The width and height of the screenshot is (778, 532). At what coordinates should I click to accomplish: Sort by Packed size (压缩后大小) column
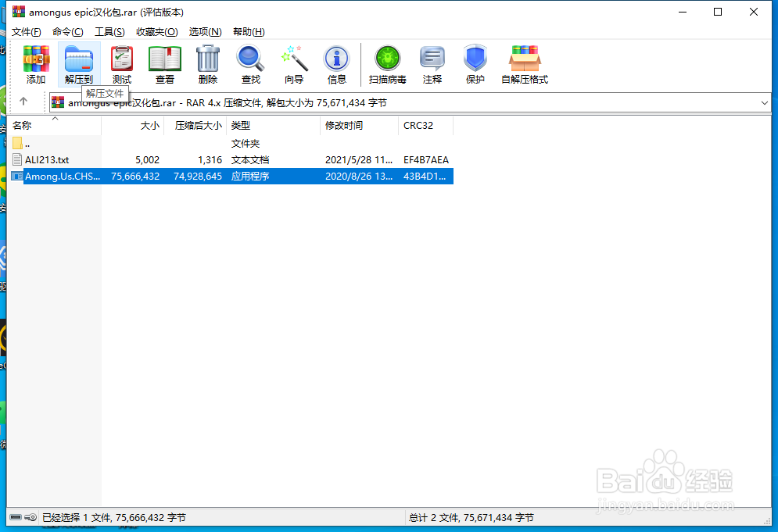195,126
